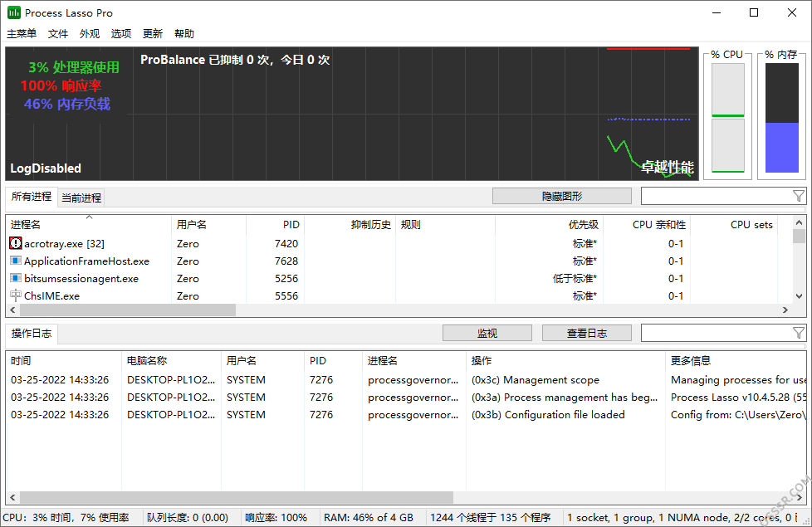Open the 文件 menu

tap(58, 34)
